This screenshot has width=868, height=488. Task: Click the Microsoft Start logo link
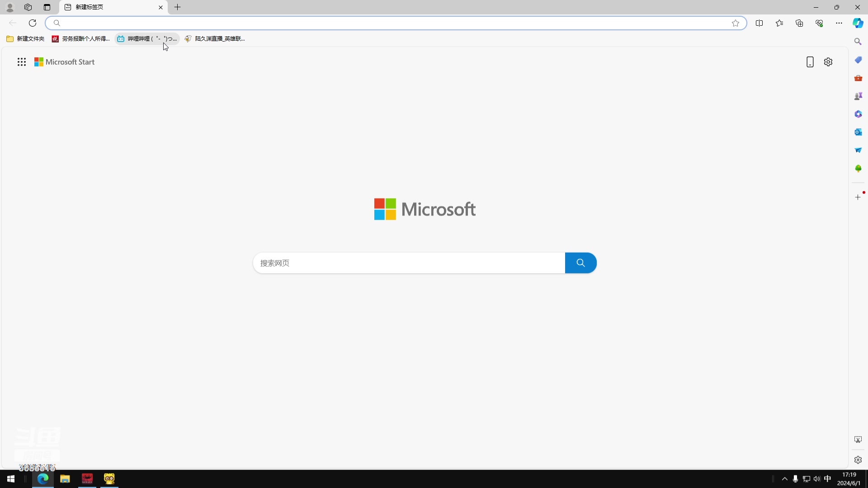point(65,62)
